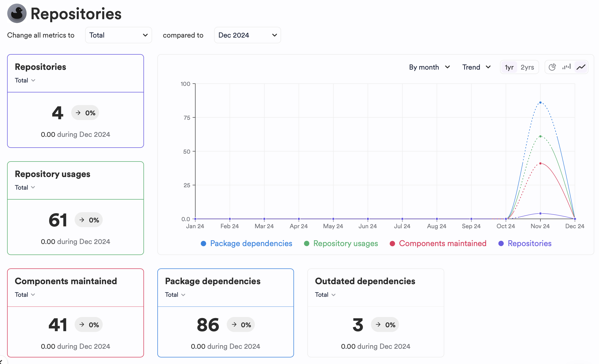This screenshot has width=599, height=364.
Task: Expand Total selector in Package dependencies card
Action: [x=175, y=295]
